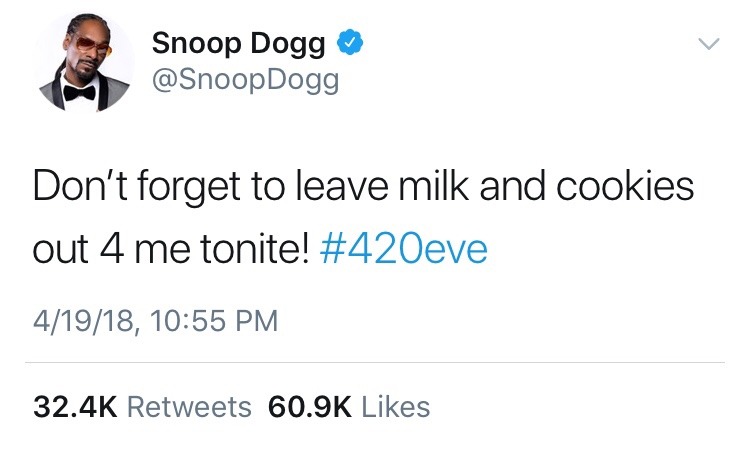Open the tweet options chevron menu
The height and width of the screenshot is (450, 750).
pyautogui.click(x=707, y=45)
